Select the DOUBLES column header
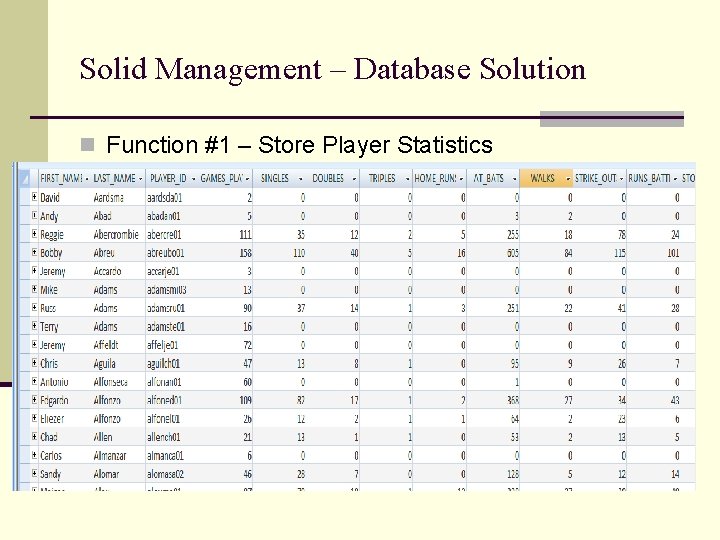 (332, 178)
